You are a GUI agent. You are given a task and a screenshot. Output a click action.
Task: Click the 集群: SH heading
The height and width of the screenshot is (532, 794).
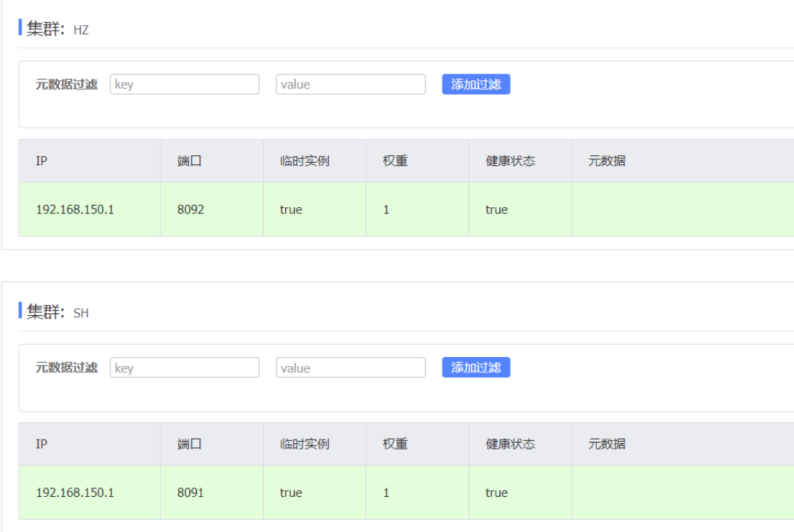[57, 312]
